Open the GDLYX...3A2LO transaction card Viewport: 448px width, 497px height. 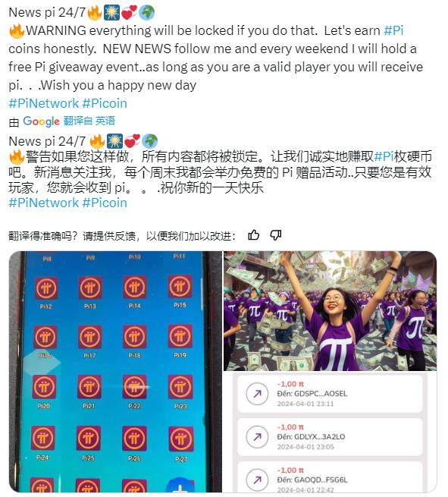pyautogui.click(x=330, y=437)
